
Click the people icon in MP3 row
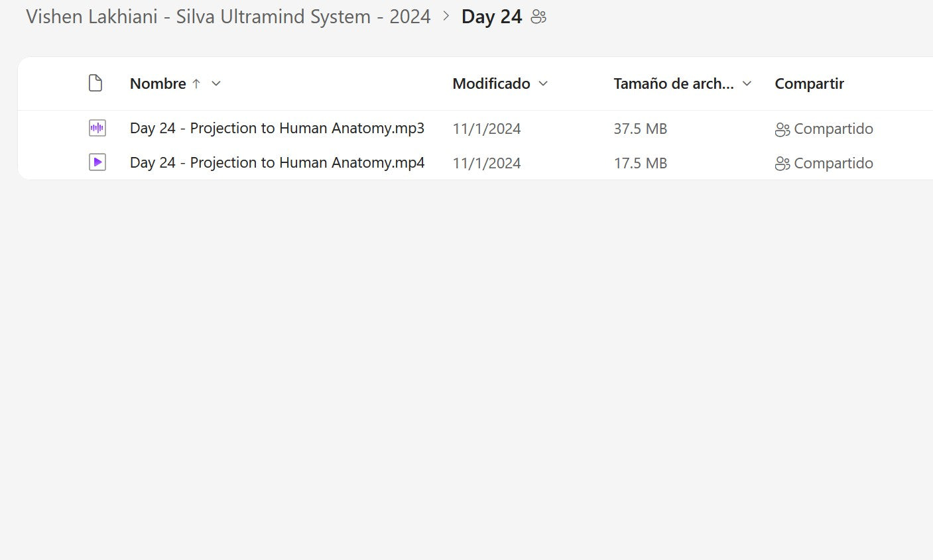[782, 129]
